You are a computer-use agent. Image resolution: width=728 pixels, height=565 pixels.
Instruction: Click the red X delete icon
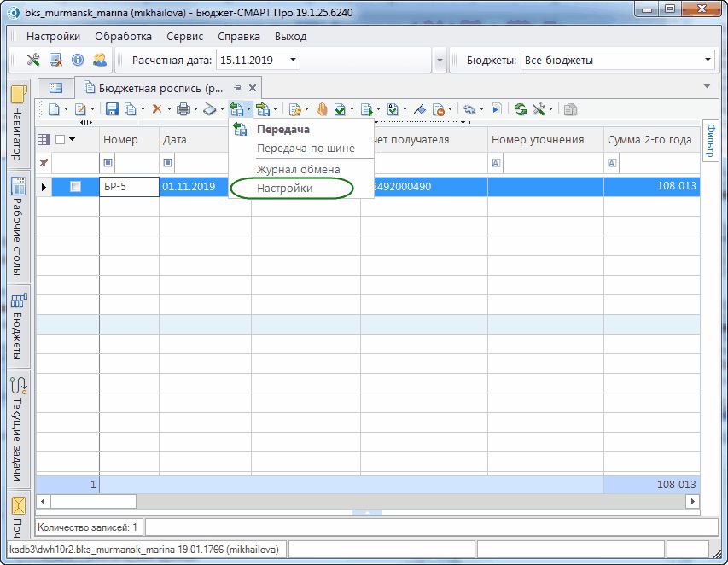[x=156, y=109]
